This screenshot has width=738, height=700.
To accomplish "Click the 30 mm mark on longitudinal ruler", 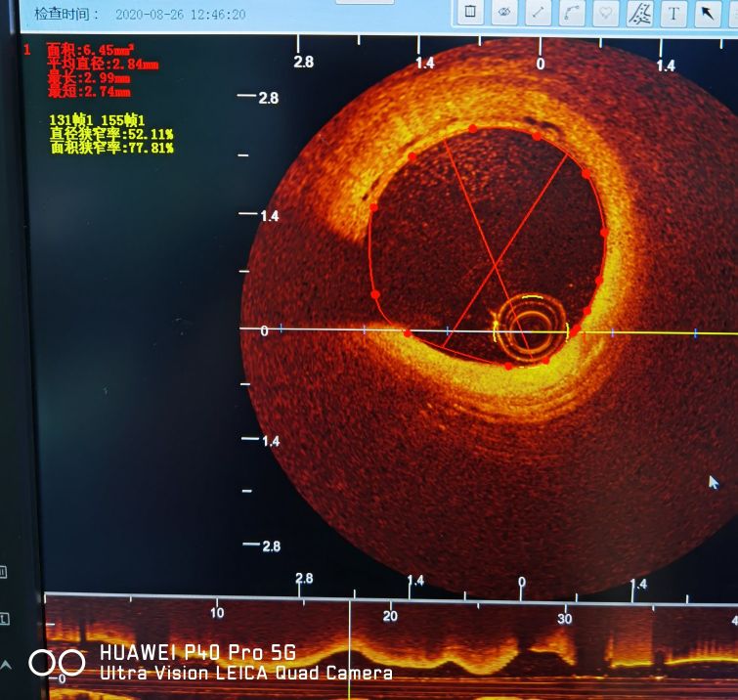I will click(564, 618).
